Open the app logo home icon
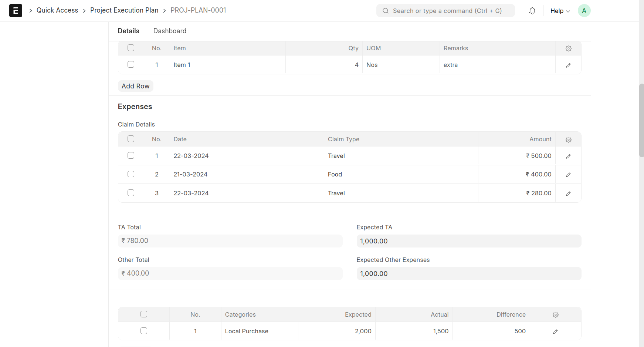644x347 pixels. tap(16, 11)
